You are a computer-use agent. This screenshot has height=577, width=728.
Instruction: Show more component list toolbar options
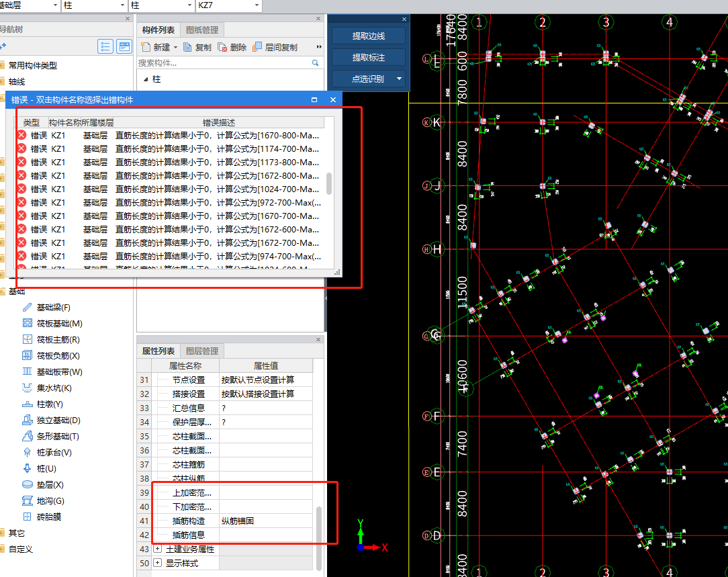[x=319, y=47]
